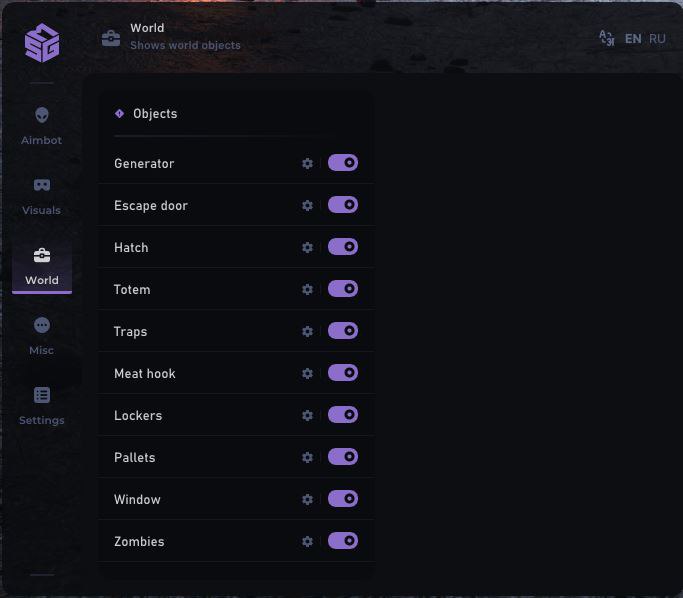
Task: Open Generator gear settings
Action: 308,163
